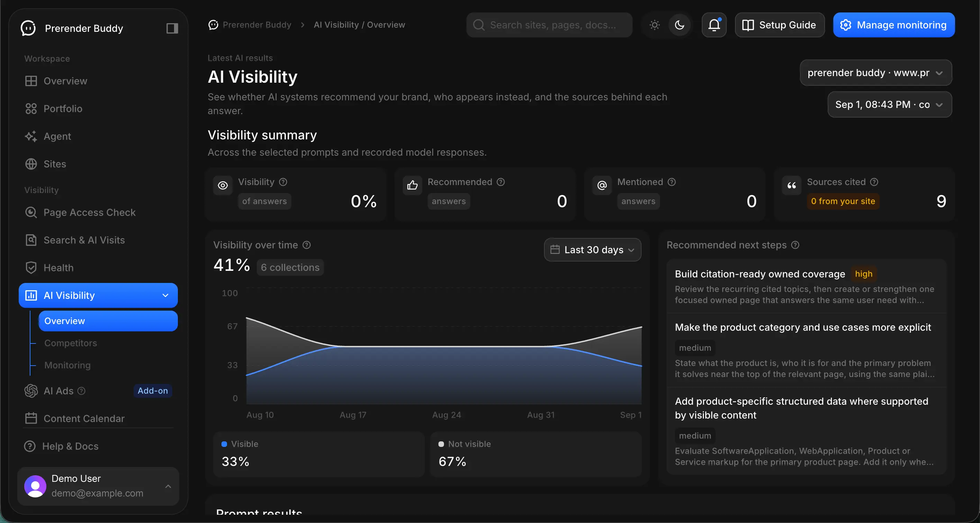Click the AI Ads info icon

coord(81,391)
